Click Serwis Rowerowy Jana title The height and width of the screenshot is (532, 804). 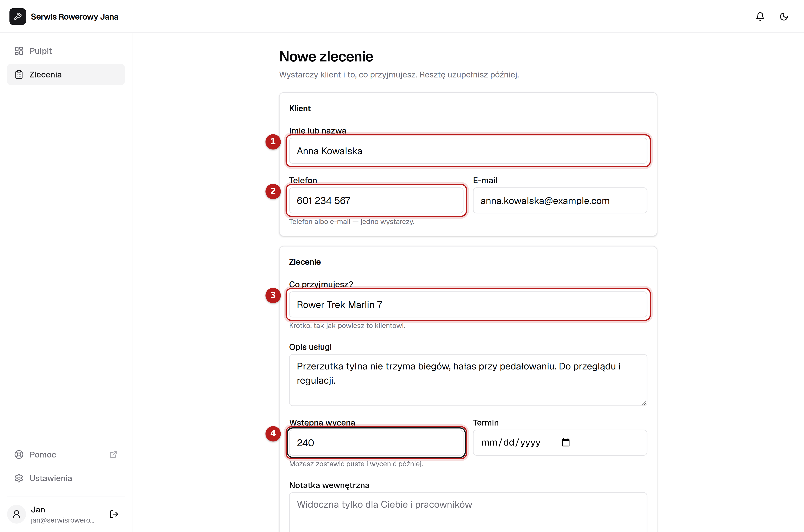click(75, 17)
